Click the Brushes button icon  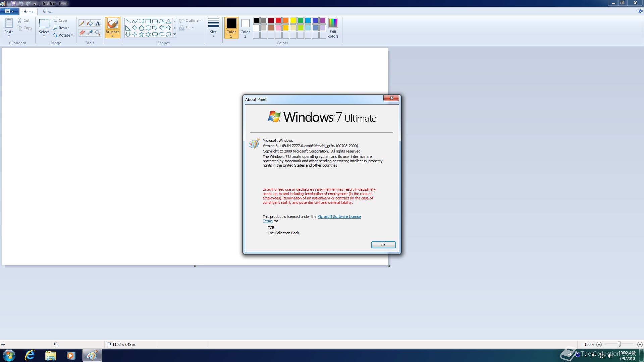tap(112, 23)
